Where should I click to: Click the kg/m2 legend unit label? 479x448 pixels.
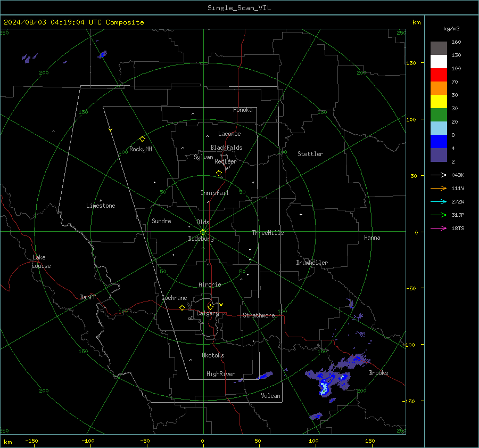click(451, 29)
